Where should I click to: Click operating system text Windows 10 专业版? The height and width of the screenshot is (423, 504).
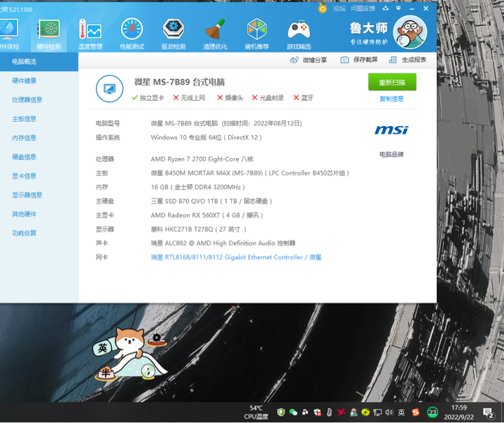(x=206, y=137)
